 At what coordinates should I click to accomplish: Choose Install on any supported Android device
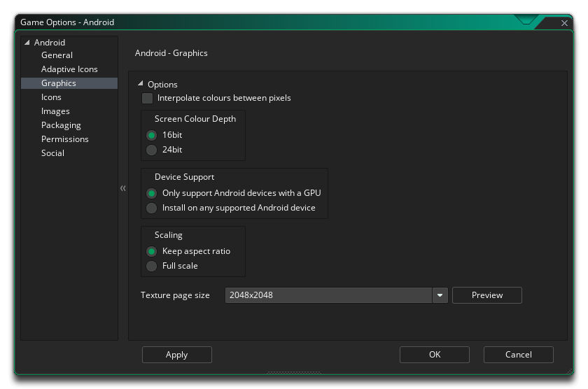pyautogui.click(x=151, y=208)
